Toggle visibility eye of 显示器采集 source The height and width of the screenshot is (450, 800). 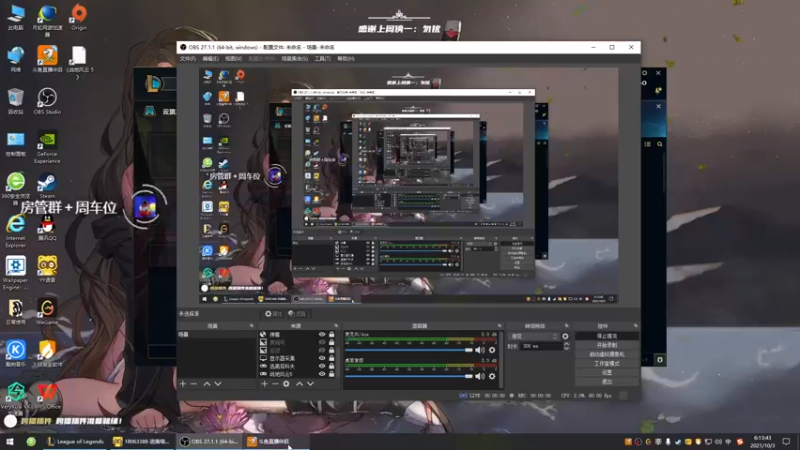click(x=322, y=358)
